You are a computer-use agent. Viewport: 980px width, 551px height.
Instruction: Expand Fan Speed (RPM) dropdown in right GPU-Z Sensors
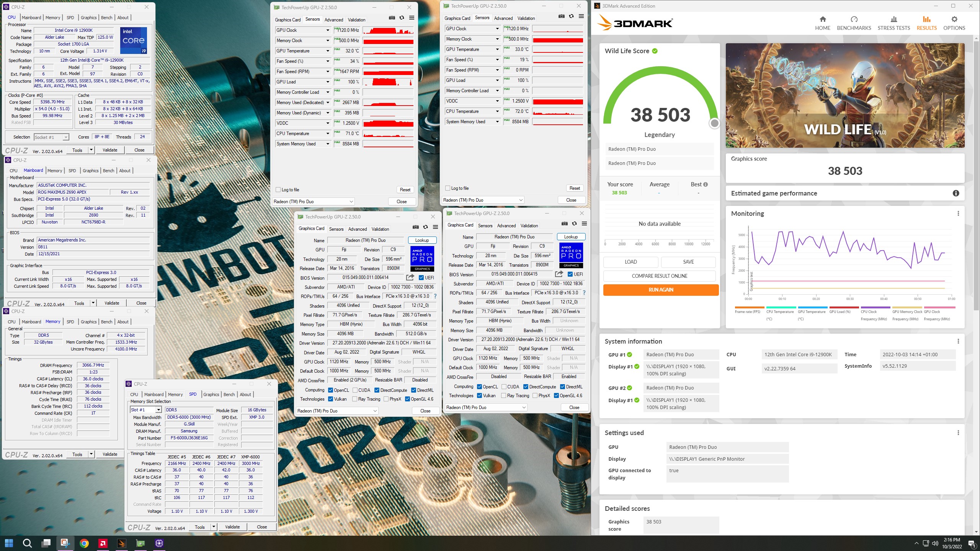point(497,70)
